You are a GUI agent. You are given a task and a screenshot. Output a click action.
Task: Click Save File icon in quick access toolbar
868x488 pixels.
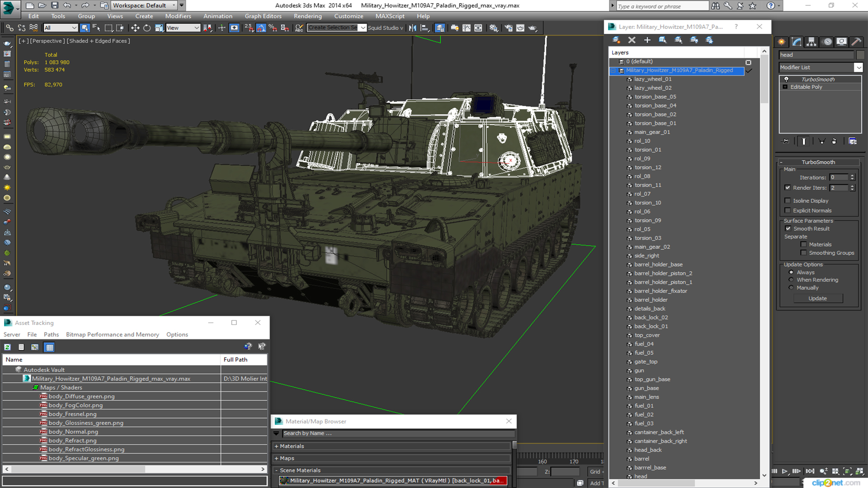54,5
